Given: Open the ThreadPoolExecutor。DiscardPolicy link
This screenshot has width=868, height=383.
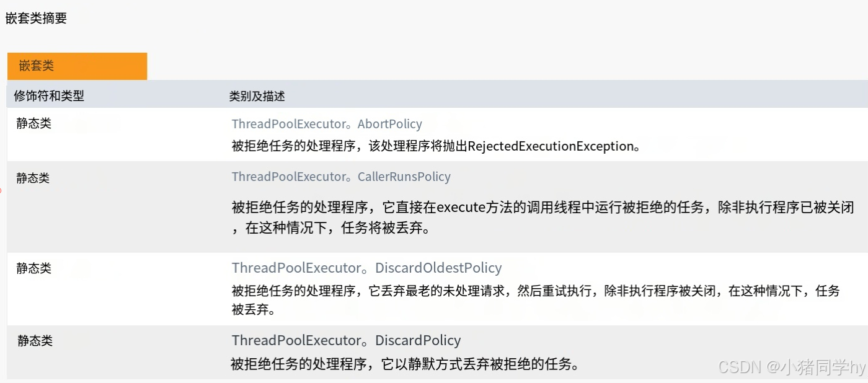Looking at the screenshot, I should (x=346, y=340).
